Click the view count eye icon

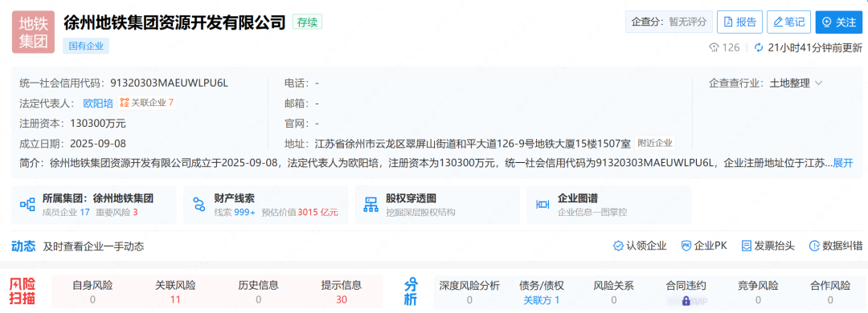pos(714,47)
